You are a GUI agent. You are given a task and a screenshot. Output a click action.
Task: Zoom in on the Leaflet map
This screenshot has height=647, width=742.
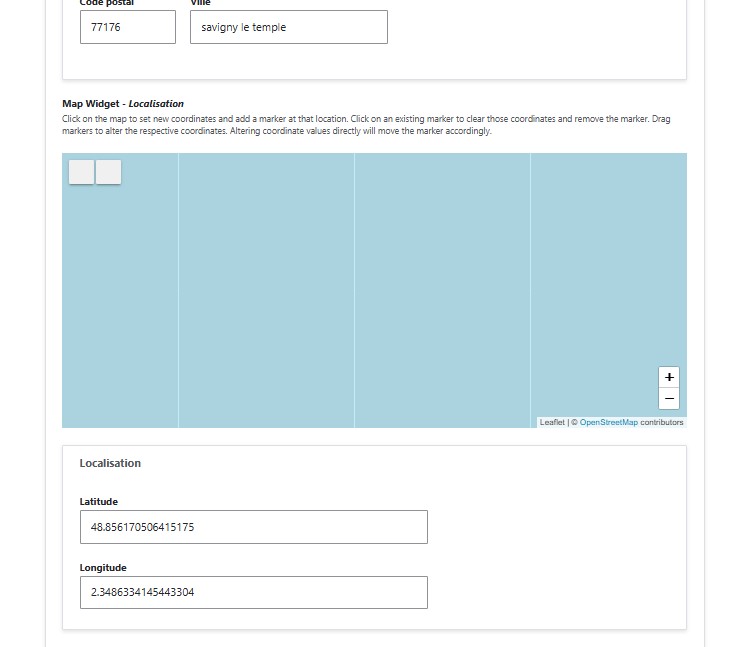pos(669,377)
